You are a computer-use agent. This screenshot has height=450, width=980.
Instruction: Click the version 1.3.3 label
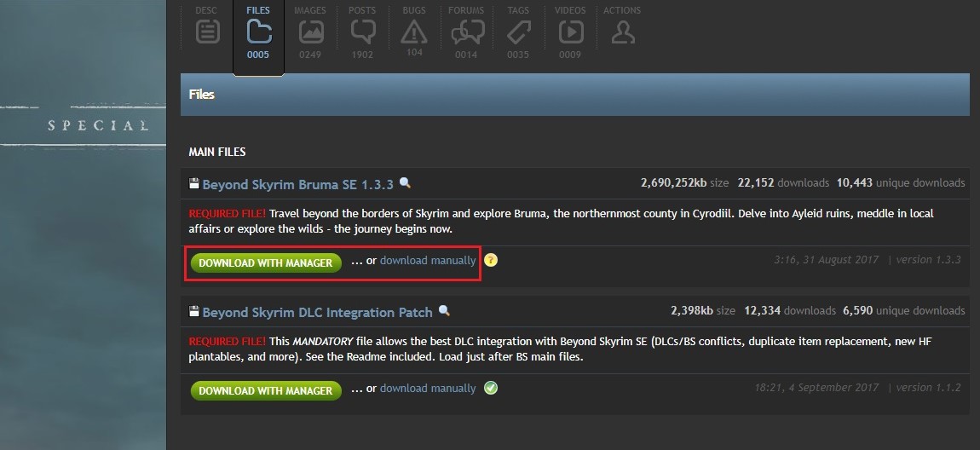928,260
